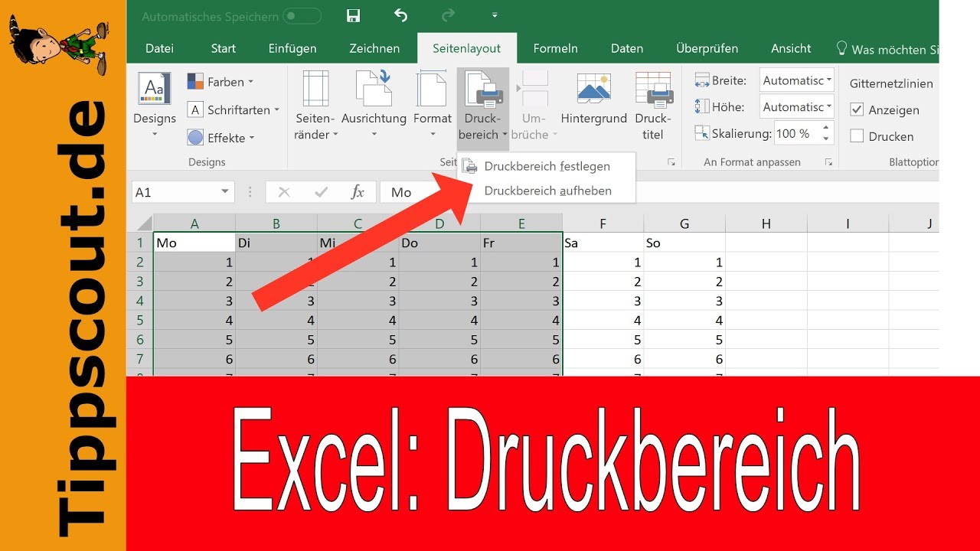Open the Effekte dropdown
The image size is (980, 551).
(220, 138)
